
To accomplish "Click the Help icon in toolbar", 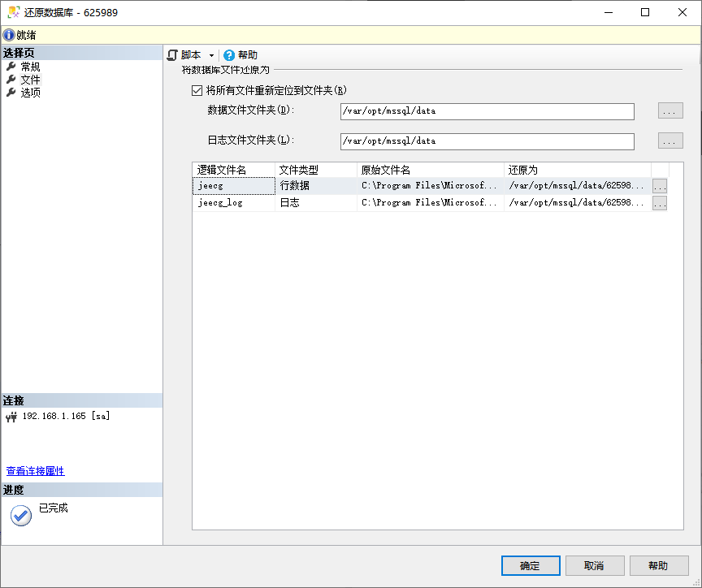I will point(229,55).
